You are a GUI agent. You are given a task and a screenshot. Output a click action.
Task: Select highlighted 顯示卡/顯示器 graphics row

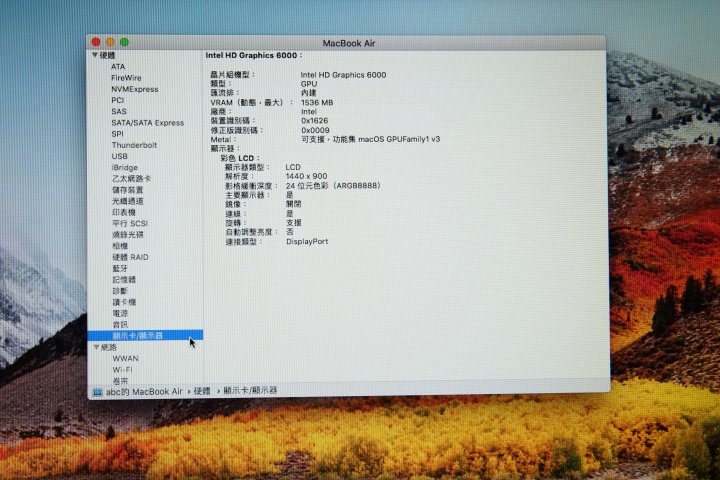pyautogui.click(x=145, y=336)
